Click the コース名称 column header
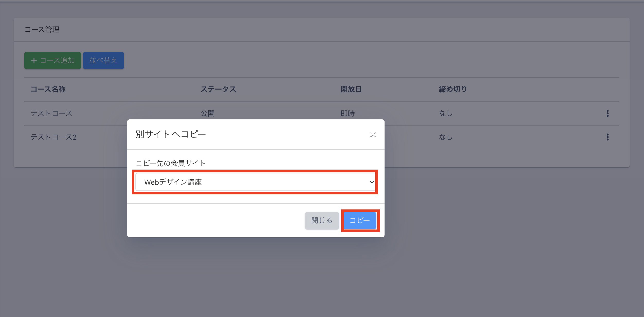The image size is (644, 317). (x=48, y=89)
